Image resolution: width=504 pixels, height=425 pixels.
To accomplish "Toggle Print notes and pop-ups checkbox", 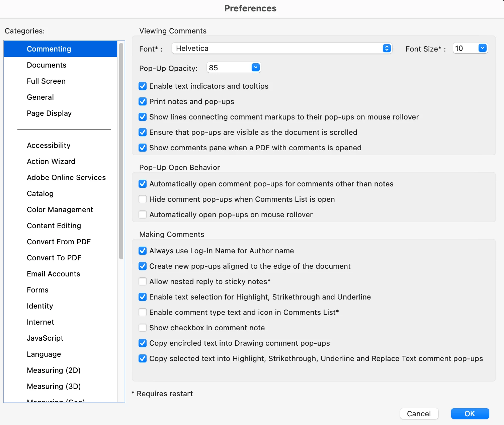I will 143,102.
